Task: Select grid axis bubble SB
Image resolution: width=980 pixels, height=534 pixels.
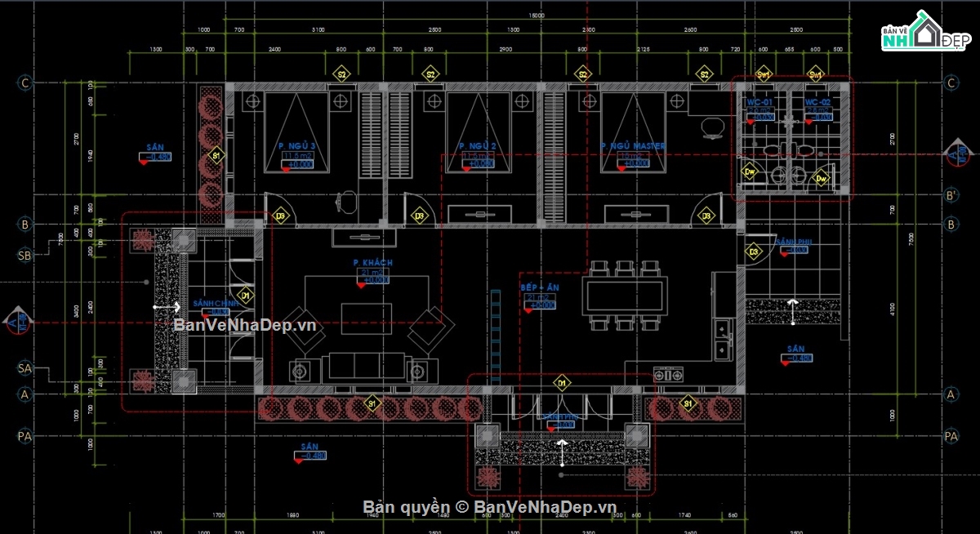Action: [24, 256]
